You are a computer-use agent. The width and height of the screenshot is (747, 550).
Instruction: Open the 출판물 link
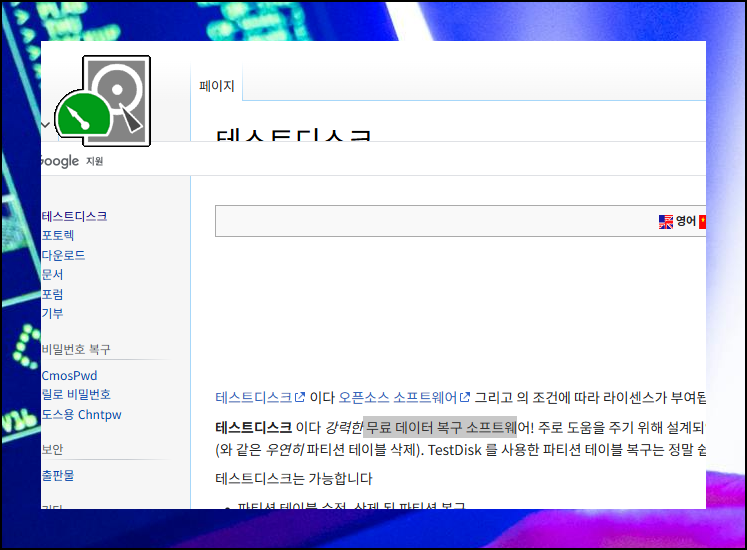pyautogui.click(x=58, y=475)
